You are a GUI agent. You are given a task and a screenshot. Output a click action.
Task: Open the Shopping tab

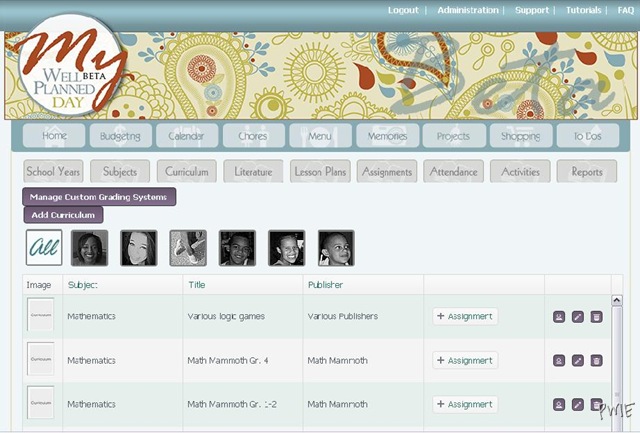521,135
